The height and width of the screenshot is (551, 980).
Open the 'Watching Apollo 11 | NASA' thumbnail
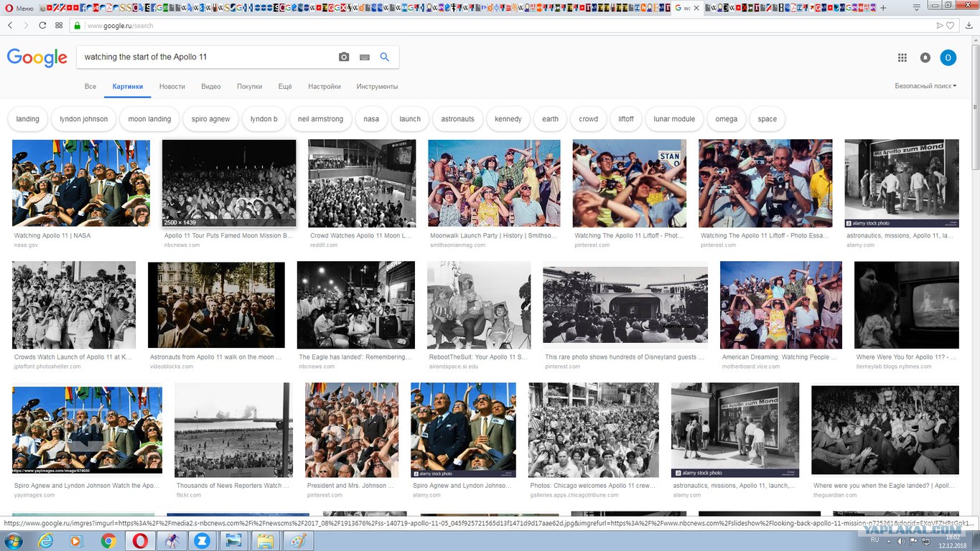click(x=81, y=183)
